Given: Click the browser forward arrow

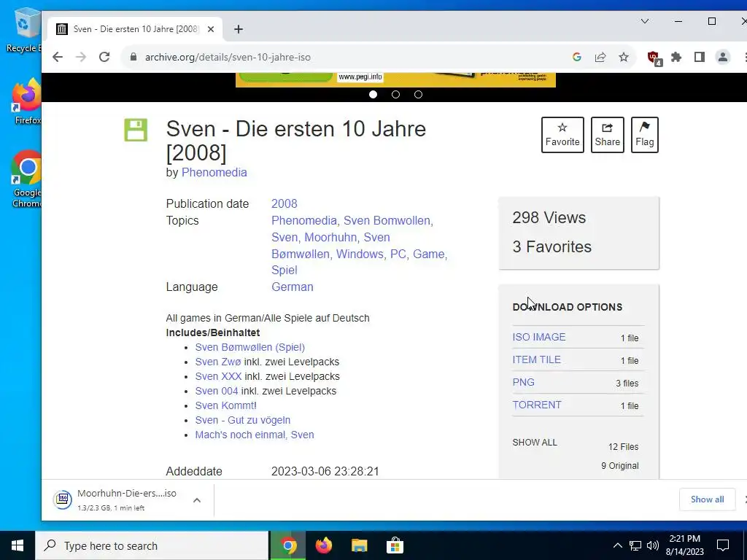Looking at the screenshot, I should (81, 57).
